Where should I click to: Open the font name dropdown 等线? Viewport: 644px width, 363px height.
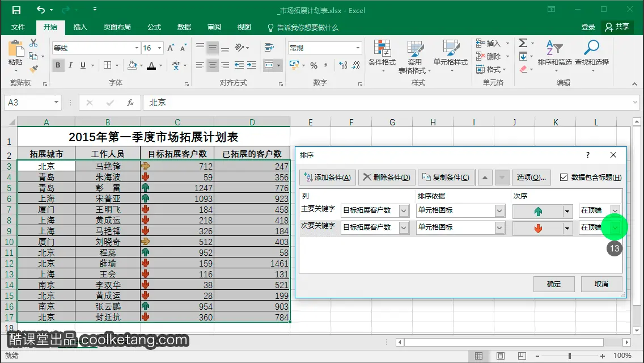137,48
